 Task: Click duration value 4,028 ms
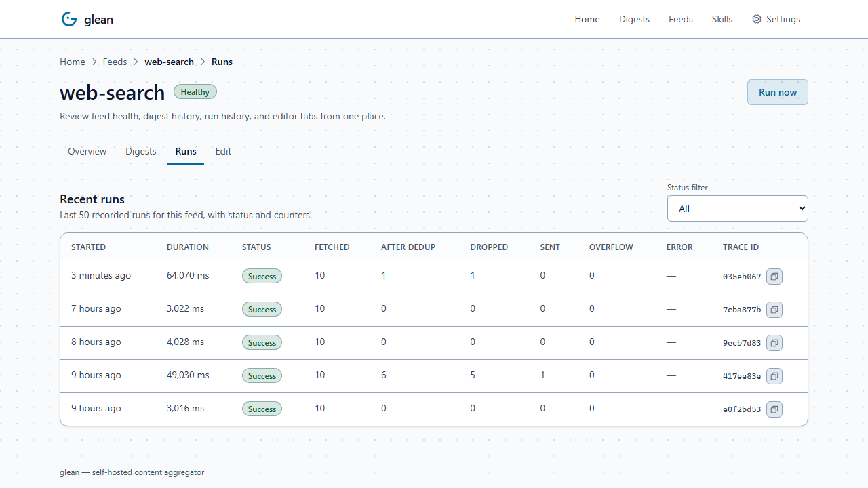click(x=185, y=342)
